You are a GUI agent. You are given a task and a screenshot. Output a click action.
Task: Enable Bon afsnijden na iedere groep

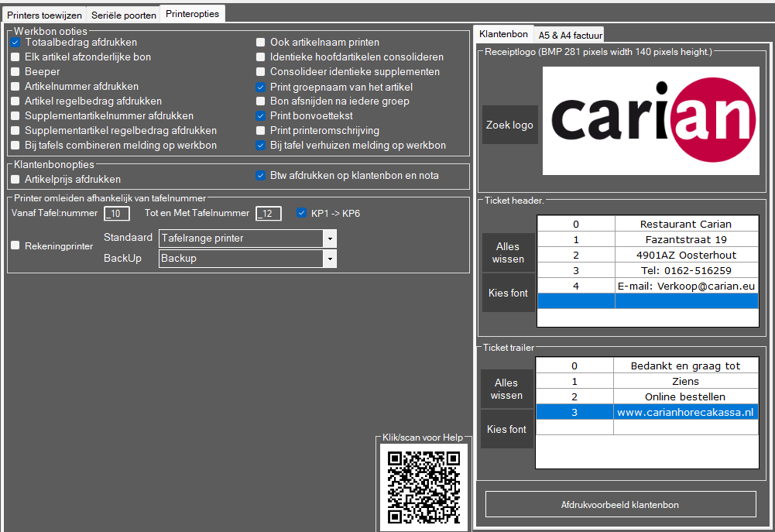(260, 101)
